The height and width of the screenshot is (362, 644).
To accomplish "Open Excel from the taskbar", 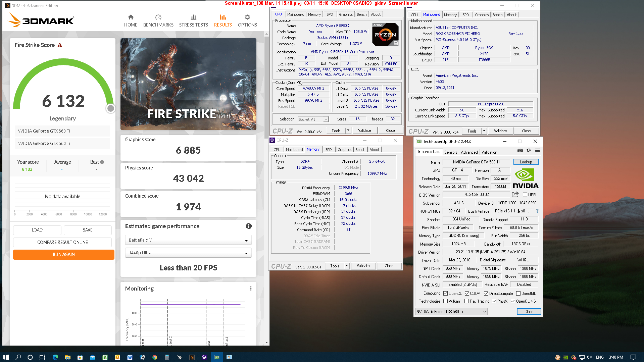I will [x=105, y=357].
